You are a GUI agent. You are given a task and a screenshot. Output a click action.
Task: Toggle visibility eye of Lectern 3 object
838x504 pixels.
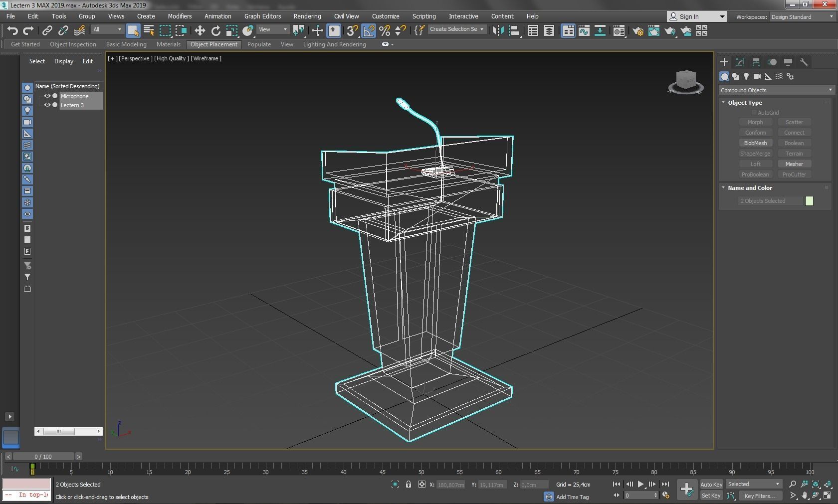(x=47, y=105)
